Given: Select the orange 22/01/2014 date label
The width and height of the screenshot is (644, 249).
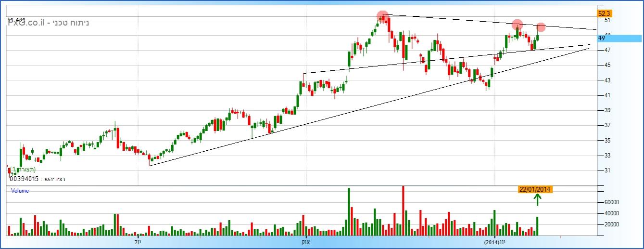Looking at the screenshot, I should tap(535, 189).
